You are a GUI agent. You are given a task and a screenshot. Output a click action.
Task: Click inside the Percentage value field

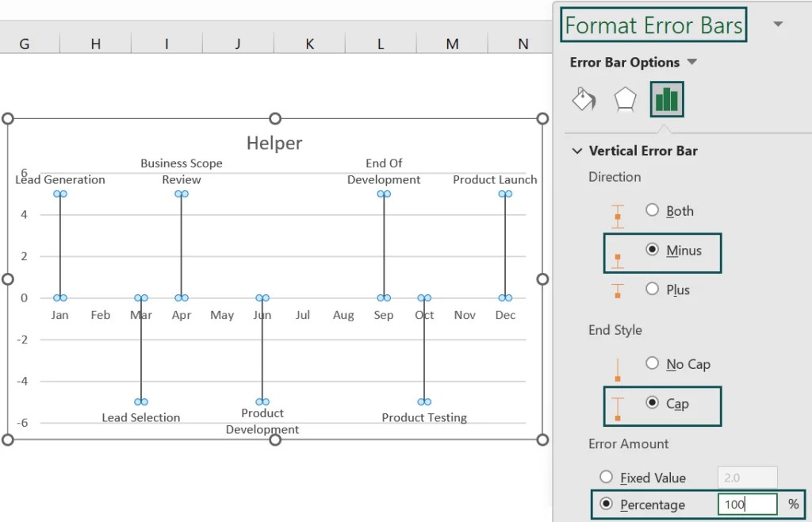746,505
